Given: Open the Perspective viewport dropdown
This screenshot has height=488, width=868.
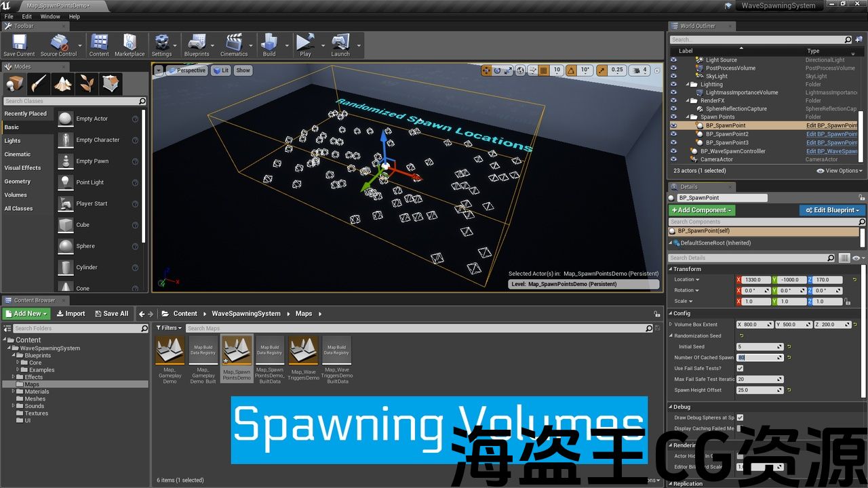Looking at the screenshot, I should pos(187,70).
